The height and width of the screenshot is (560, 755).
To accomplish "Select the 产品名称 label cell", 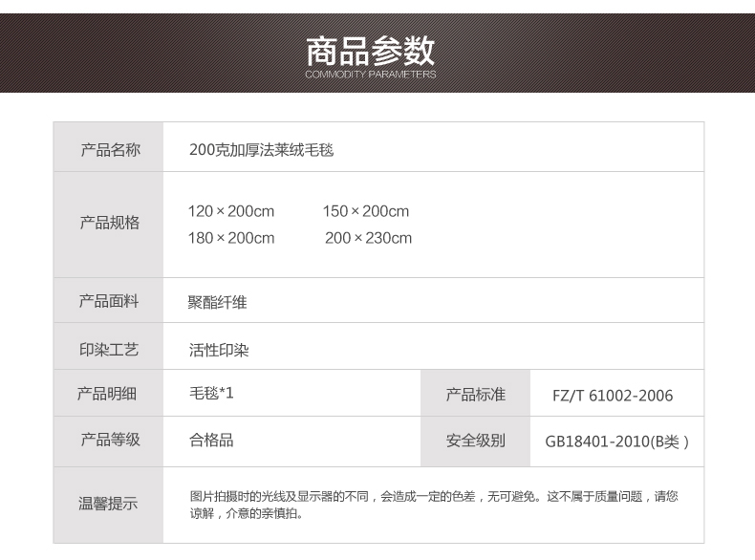I will [109, 149].
